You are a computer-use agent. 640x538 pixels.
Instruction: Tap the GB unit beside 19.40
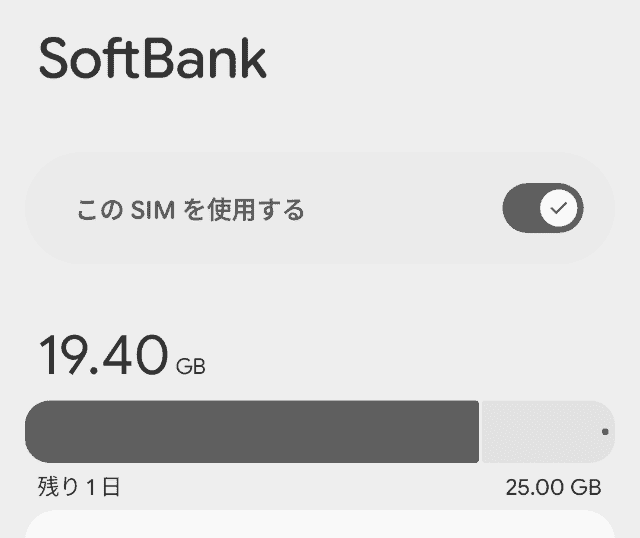click(x=190, y=366)
